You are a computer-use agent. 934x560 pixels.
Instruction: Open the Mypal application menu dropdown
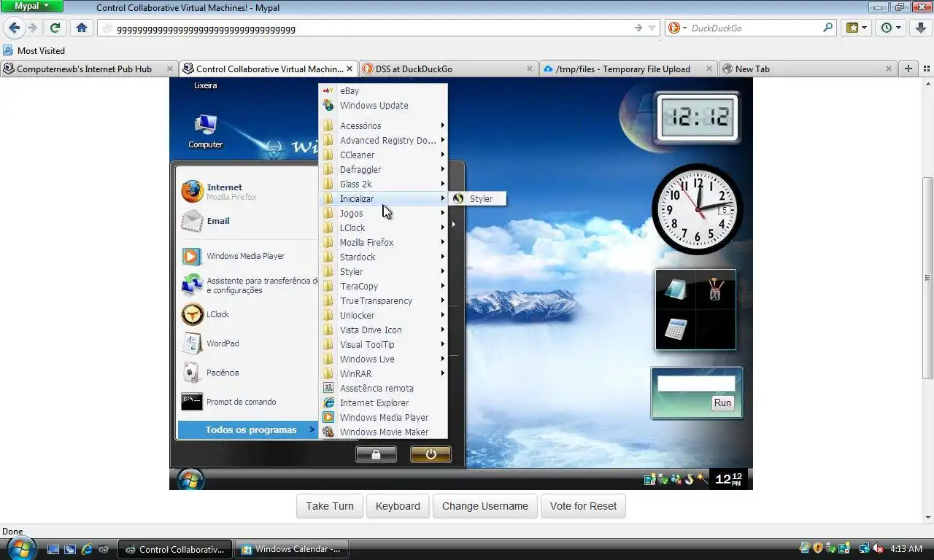pos(32,6)
